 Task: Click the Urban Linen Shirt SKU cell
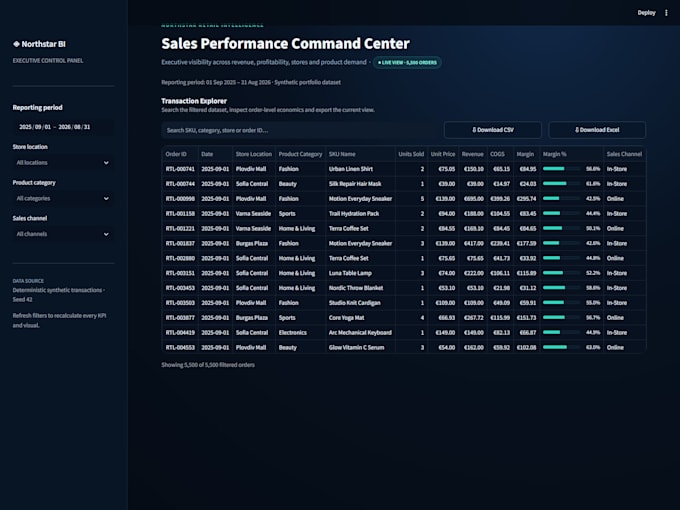[x=360, y=169]
